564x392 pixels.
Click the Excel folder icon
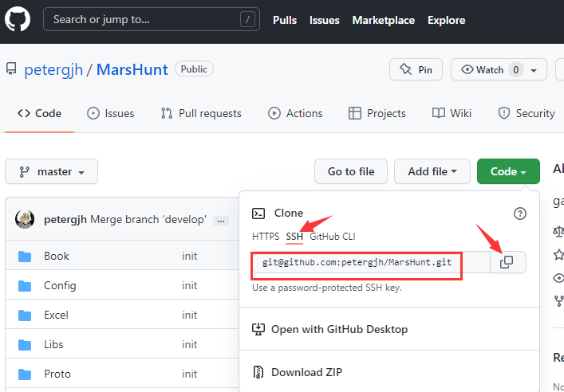(25, 316)
